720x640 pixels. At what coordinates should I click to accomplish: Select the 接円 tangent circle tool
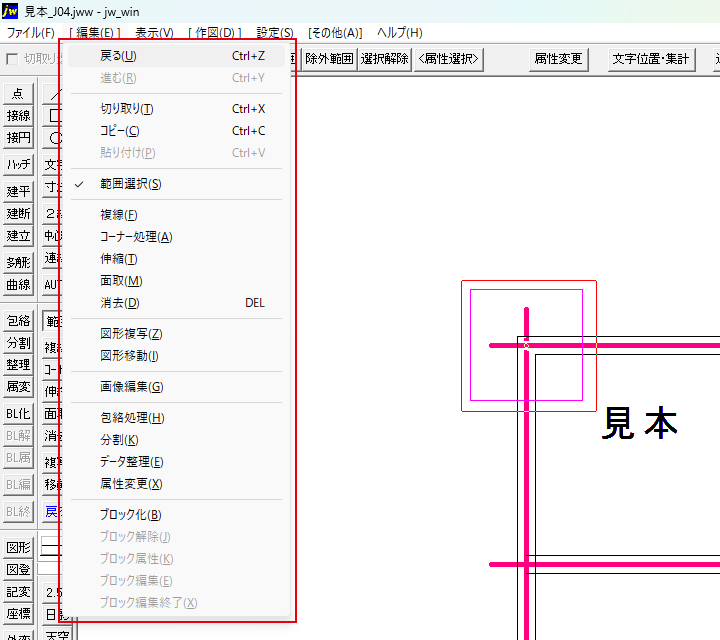tap(18, 137)
